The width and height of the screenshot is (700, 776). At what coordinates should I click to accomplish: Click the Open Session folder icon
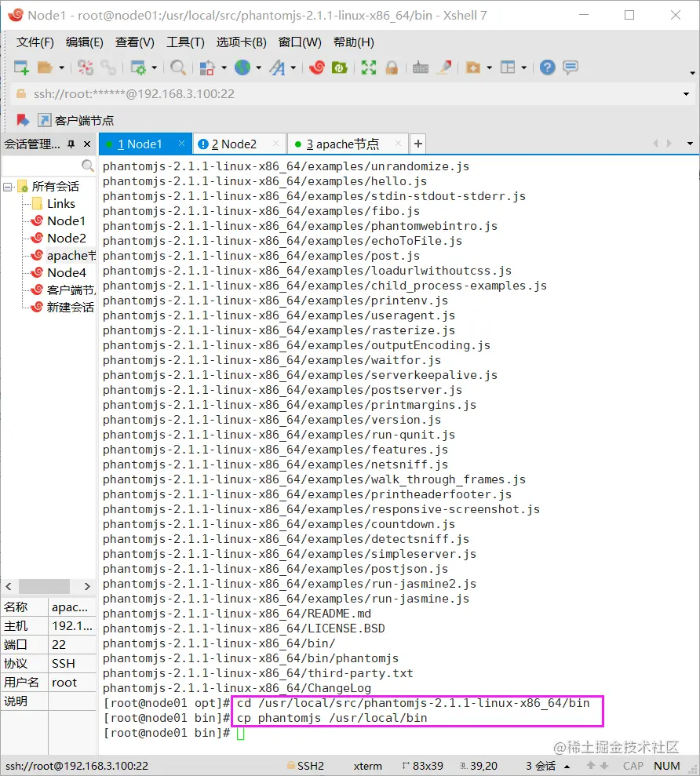click(45, 67)
